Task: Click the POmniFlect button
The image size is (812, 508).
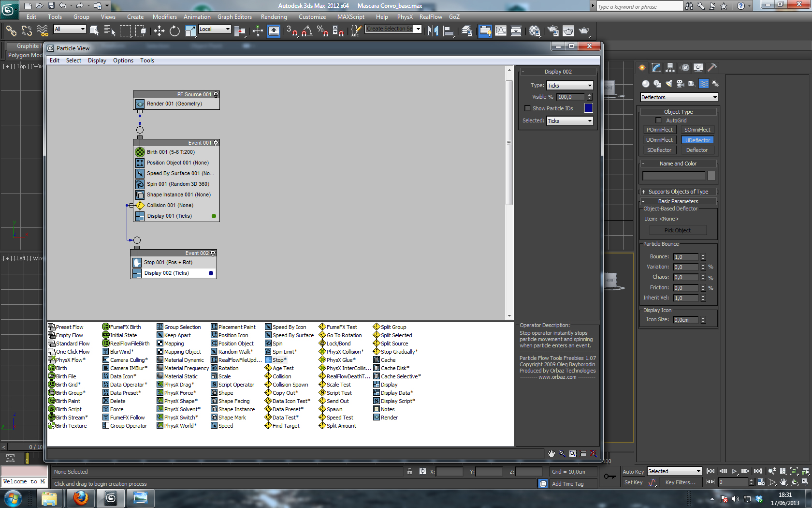Action: (x=660, y=130)
